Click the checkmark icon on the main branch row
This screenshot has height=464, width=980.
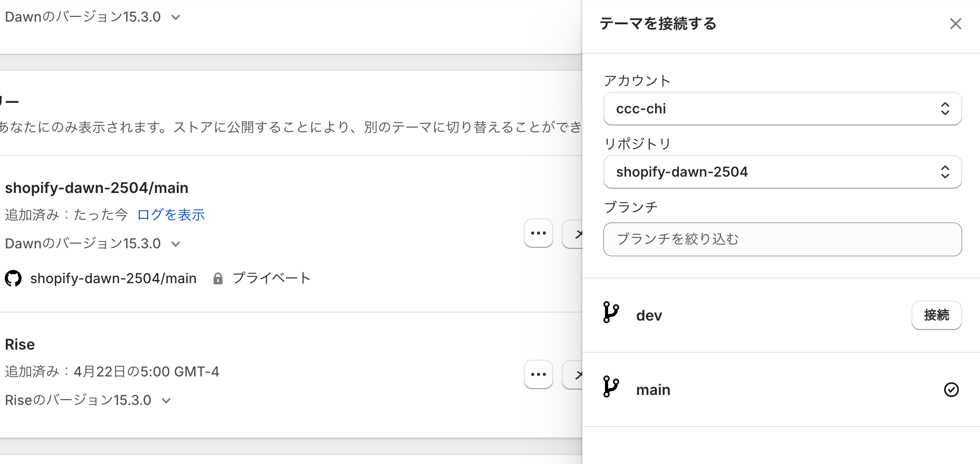tap(951, 389)
